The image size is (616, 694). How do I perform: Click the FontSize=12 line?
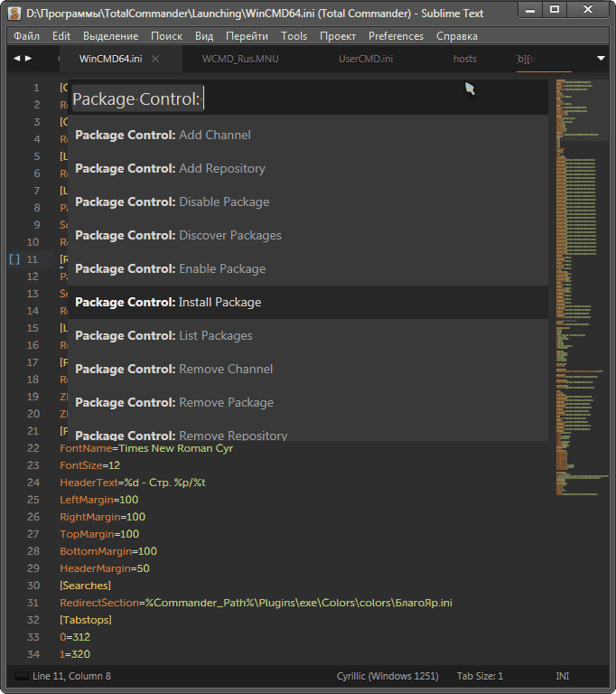89,465
